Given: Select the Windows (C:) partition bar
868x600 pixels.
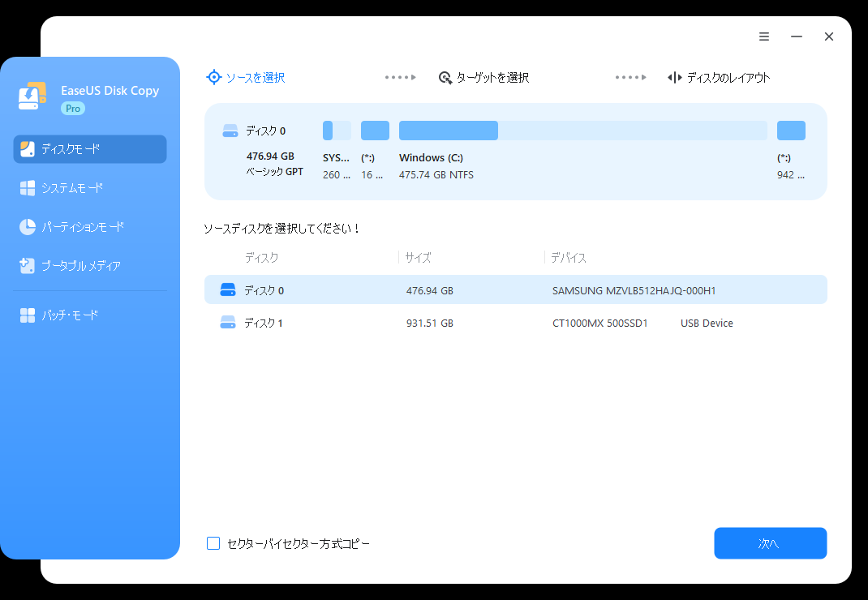Looking at the screenshot, I should 583,131.
